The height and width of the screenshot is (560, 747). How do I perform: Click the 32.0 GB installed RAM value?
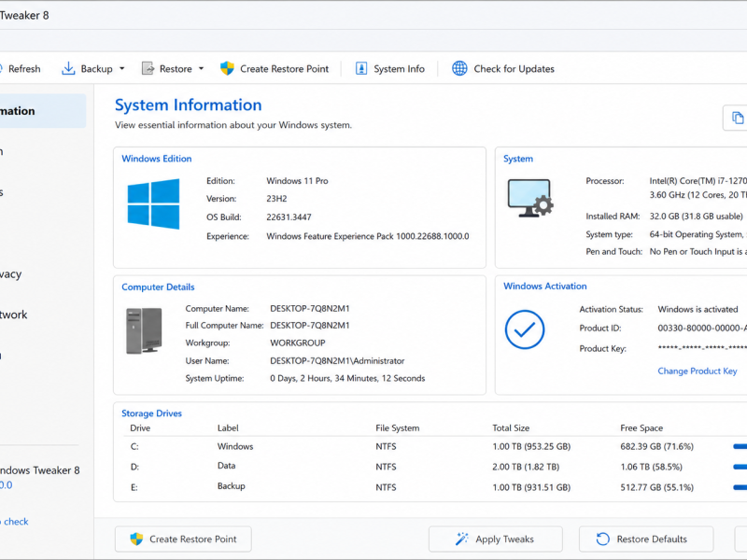tap(696, 217)
